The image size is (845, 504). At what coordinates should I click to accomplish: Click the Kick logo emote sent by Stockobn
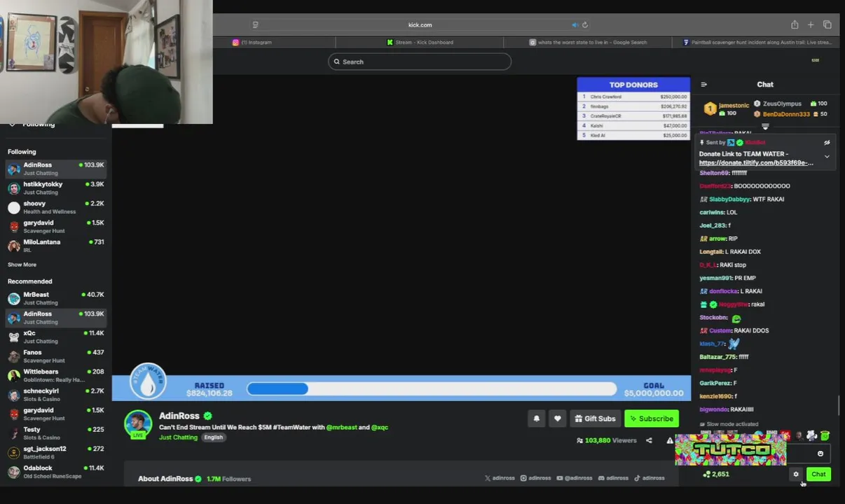coord(736,318)
